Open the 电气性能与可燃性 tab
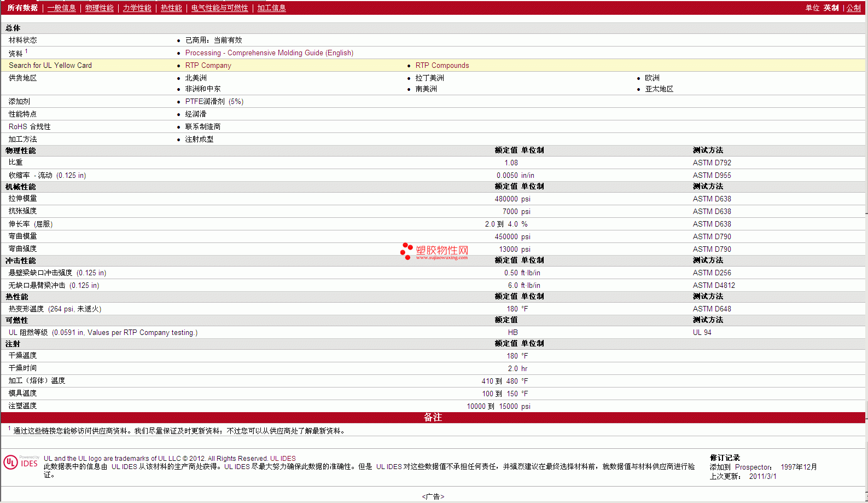Screen dimensions: 868x503 tap(219, 8)
